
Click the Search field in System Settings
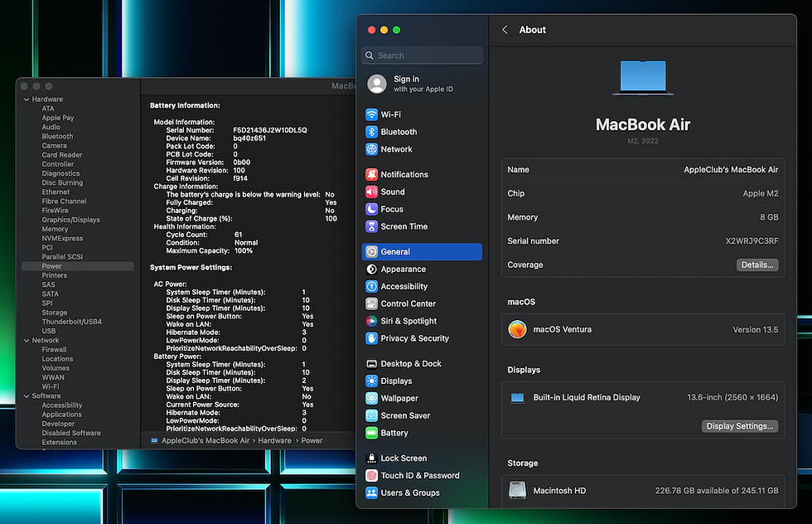(x=422, y=56)
